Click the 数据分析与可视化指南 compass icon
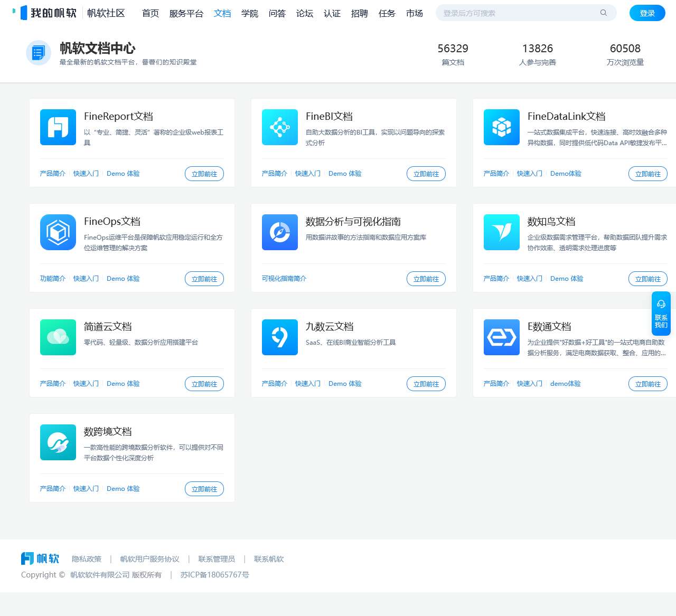The image size is (676, 616). pos(280,232)
